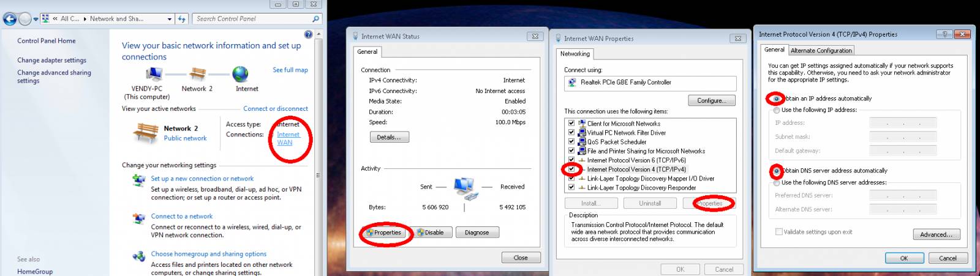Viewport: 980px width, 276px height.
Task: Switch to the Alternate Configuration tab
Action: tap(821, 51)
